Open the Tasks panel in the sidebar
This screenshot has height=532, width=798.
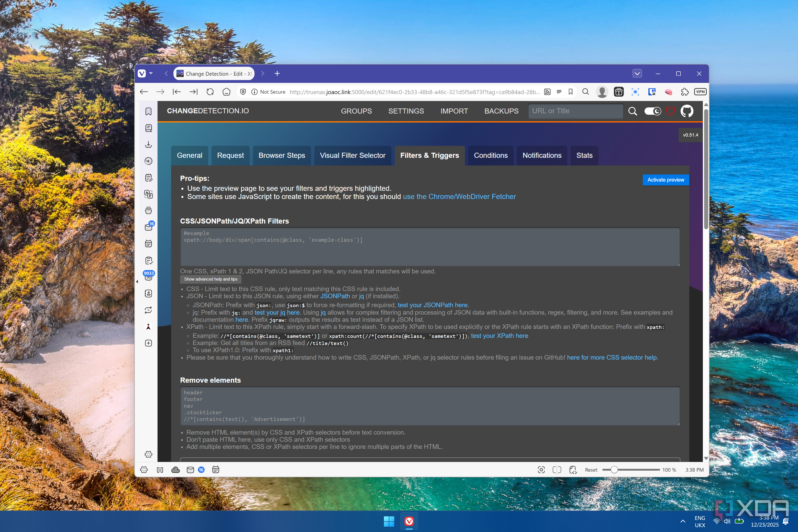point(148,260)
